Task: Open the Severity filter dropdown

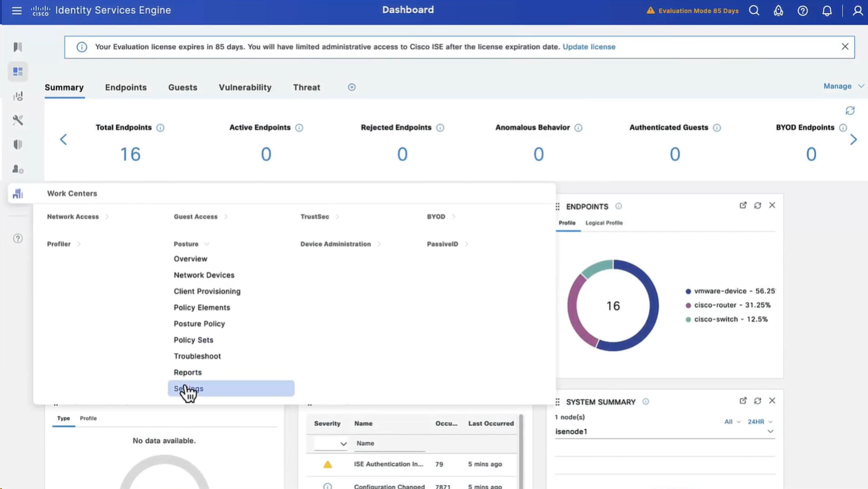Action: (x=331, y=443)
